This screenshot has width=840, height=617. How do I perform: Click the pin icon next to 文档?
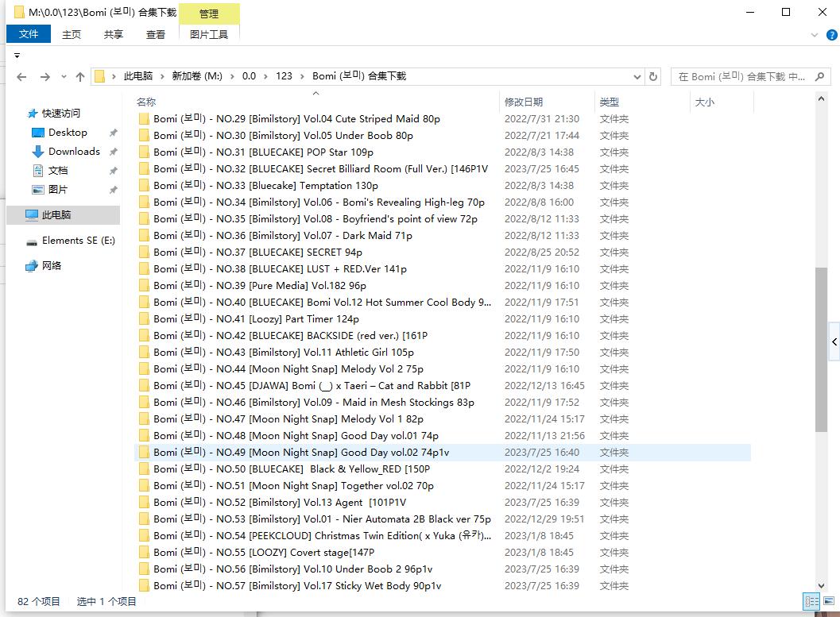[113, 171]
